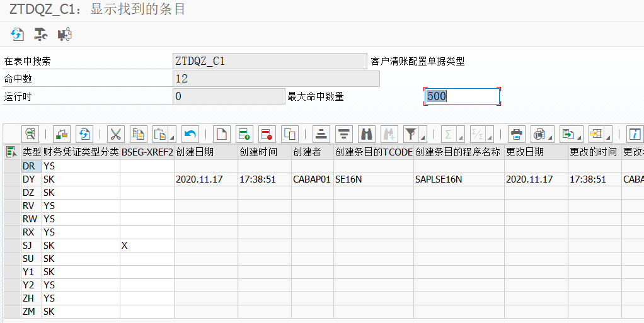Append a blank row with the page icon
This screenshot has width=644, height=323.
pyautogui.click(x=221, y=134)
